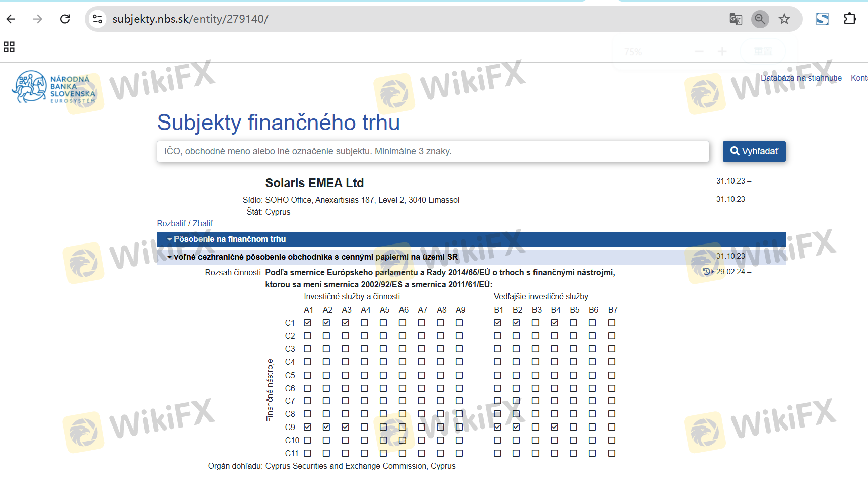This screenshot has width=868, height=488.
Task: Open the apps grid icon below toolbar
Action: (9, 47)
